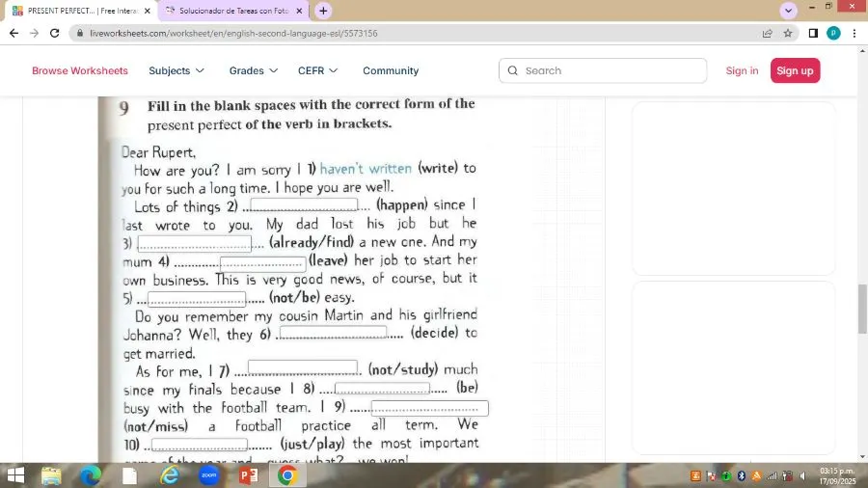Click the browser forward arrow
This screenshot has width=868, height=488.
pyautogui.click(x=35, y=33)
